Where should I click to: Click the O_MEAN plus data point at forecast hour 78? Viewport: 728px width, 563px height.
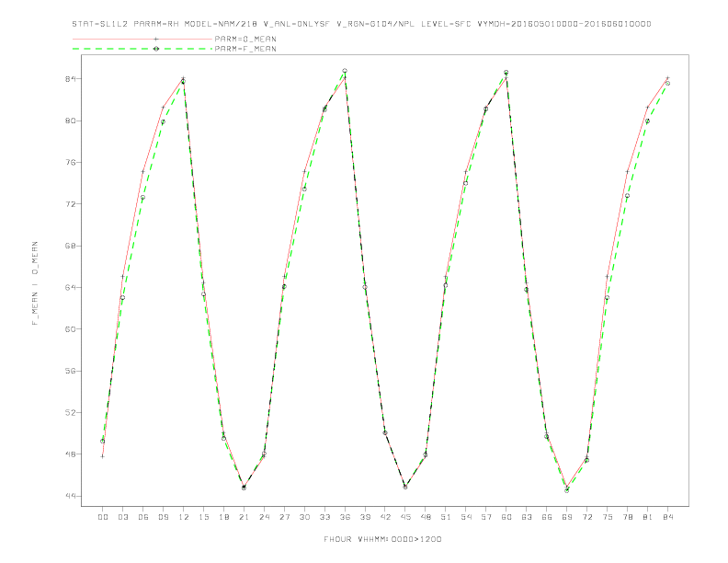tap(627, 172)
